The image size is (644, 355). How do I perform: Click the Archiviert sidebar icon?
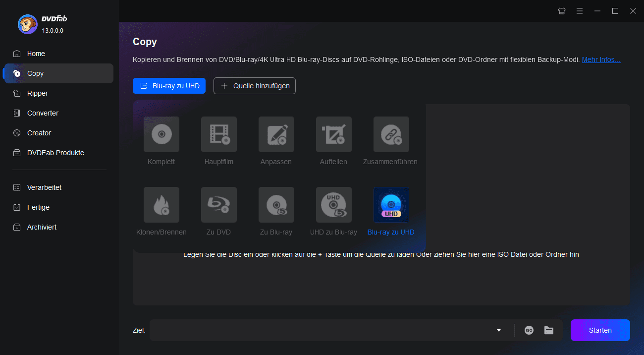[17, 227]
